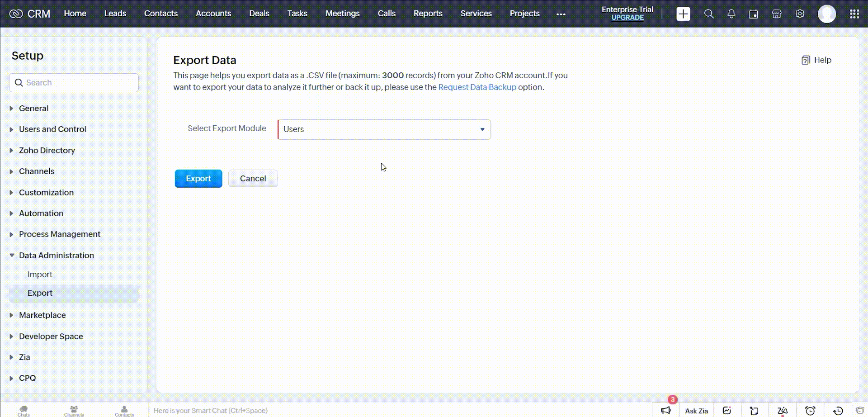
Task: Click the alarm clock reminders icon
Action: (x=810, y=411)
